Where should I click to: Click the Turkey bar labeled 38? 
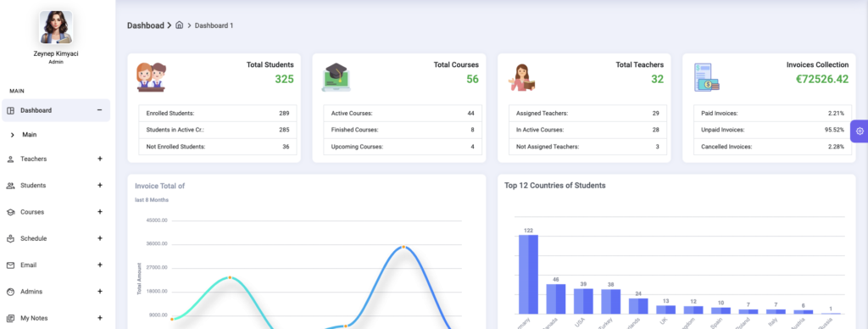click(611, 302)
